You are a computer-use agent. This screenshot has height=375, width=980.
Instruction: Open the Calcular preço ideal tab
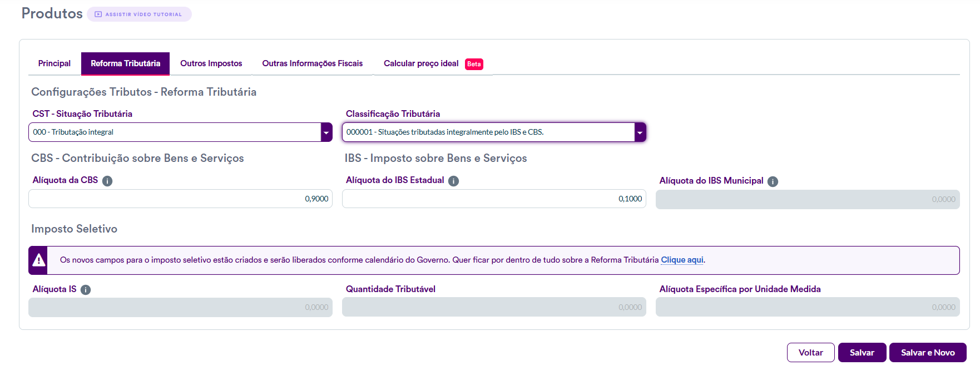tap(421, 63)
